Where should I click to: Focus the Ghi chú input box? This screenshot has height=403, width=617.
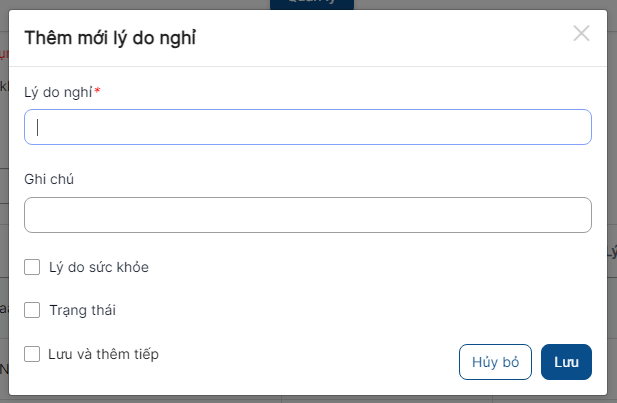click(308, 215)
